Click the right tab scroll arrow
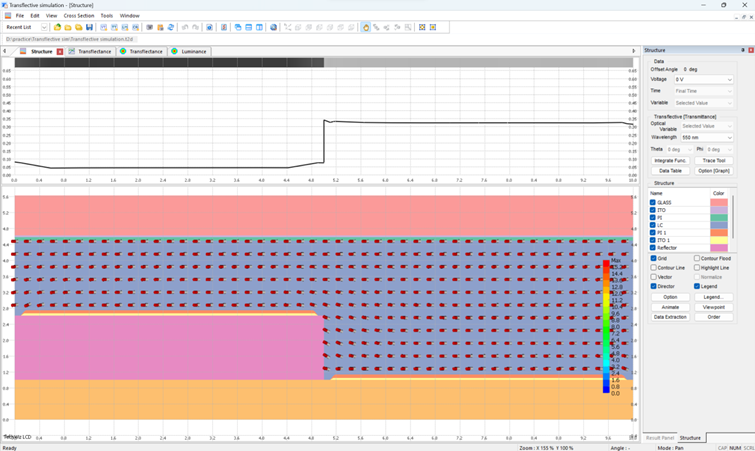 634,51
